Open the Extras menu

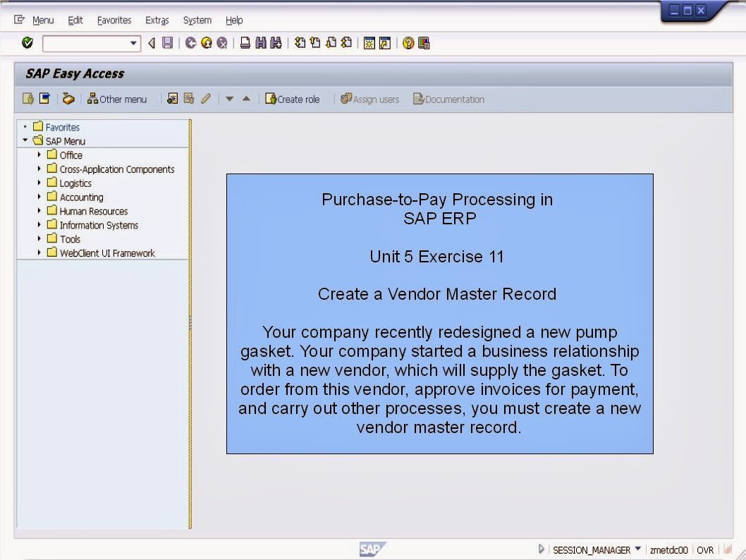click(157, 20)
